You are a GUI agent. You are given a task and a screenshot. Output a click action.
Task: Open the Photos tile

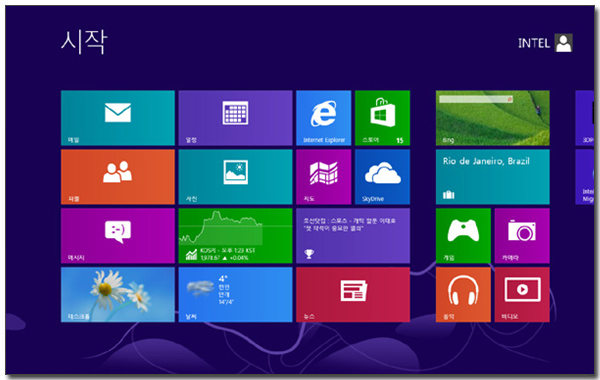click(x=235, y=177)
